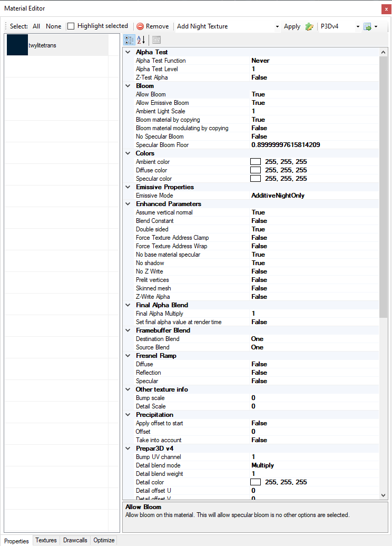This screenshot has height=546, width=392.
Task: Close the Material Editor window
Action: point(385,8)
